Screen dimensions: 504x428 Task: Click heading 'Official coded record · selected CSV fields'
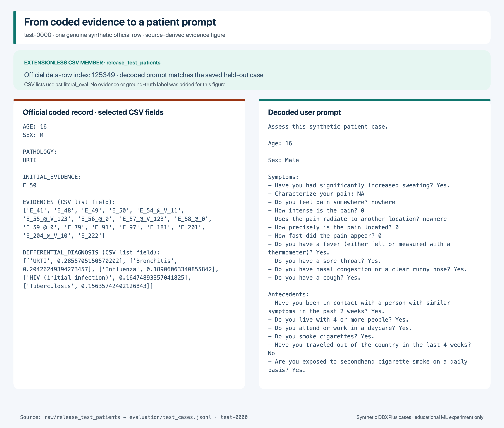click(93, 112)
